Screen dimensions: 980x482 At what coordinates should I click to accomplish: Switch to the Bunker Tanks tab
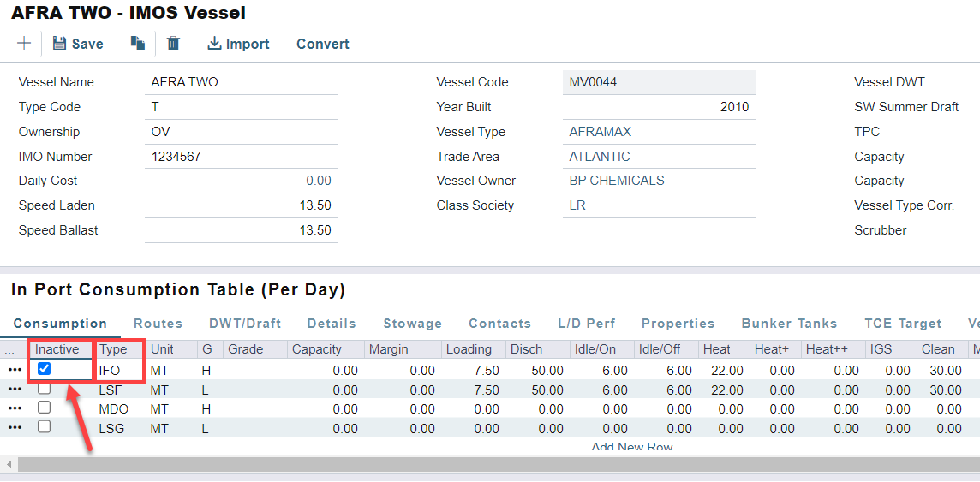click(x=789, y=324)
